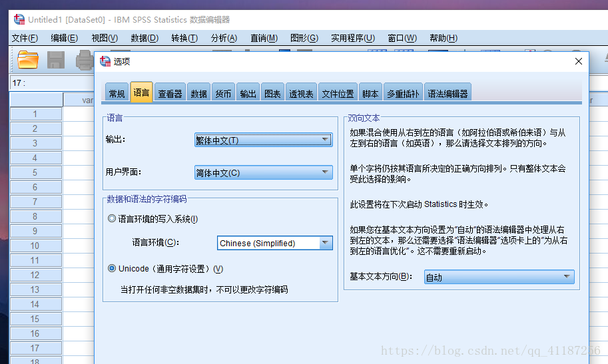608x364 pixels.
Task: Open the 实用程序(U) menu
Action: point(353,38)
